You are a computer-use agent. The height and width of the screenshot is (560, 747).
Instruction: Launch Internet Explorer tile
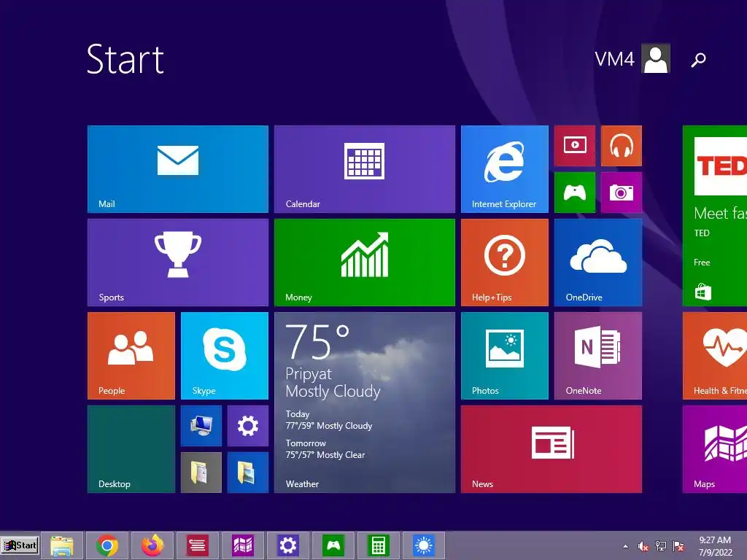[x=505, y=169]
